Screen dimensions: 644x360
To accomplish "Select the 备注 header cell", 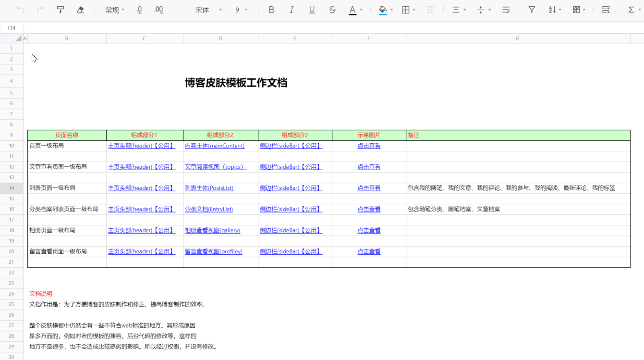I will pyautogui.click(x=518, y=135).
